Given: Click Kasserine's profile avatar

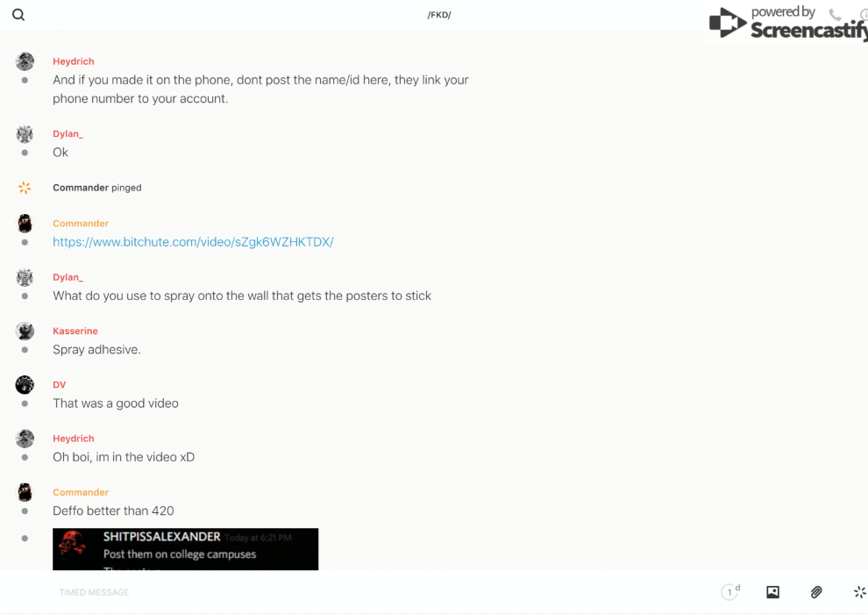Looking at the screenshot, I should coord(25,332).
